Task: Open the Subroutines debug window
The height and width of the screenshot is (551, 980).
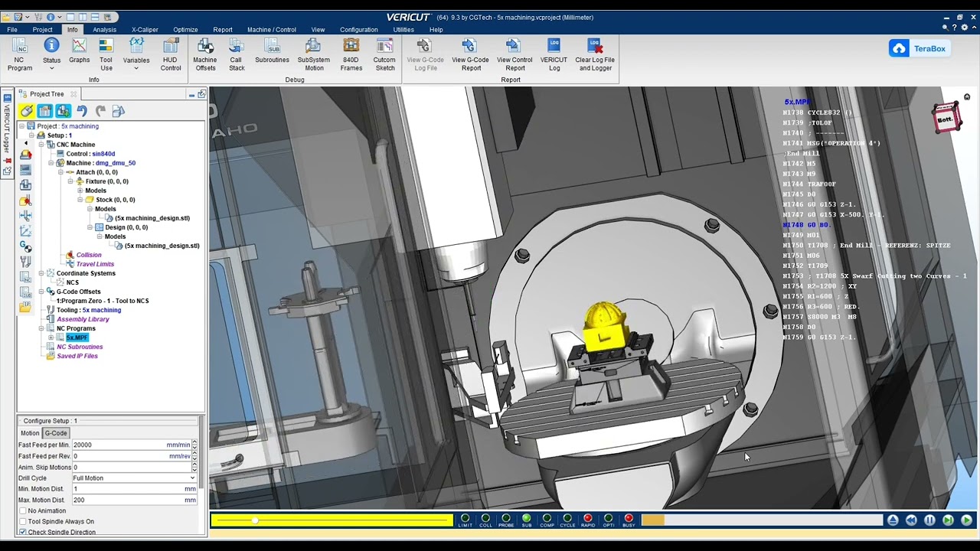Action: [x=273, y=51]
